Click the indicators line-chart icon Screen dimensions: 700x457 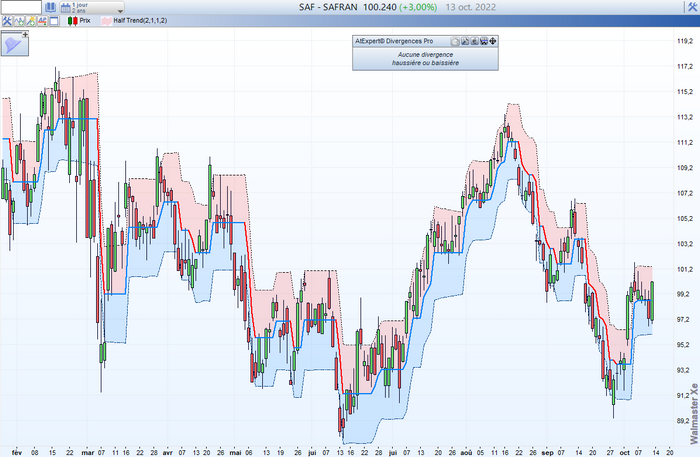[x=21, y=20]
